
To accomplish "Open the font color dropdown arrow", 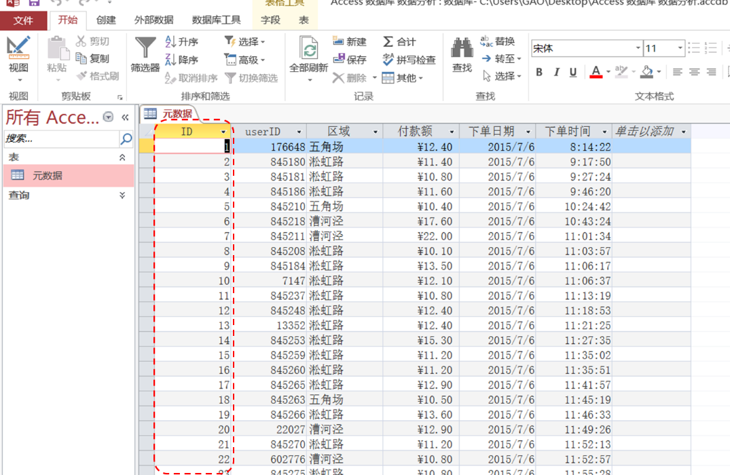I will click(x=608, y=72).
